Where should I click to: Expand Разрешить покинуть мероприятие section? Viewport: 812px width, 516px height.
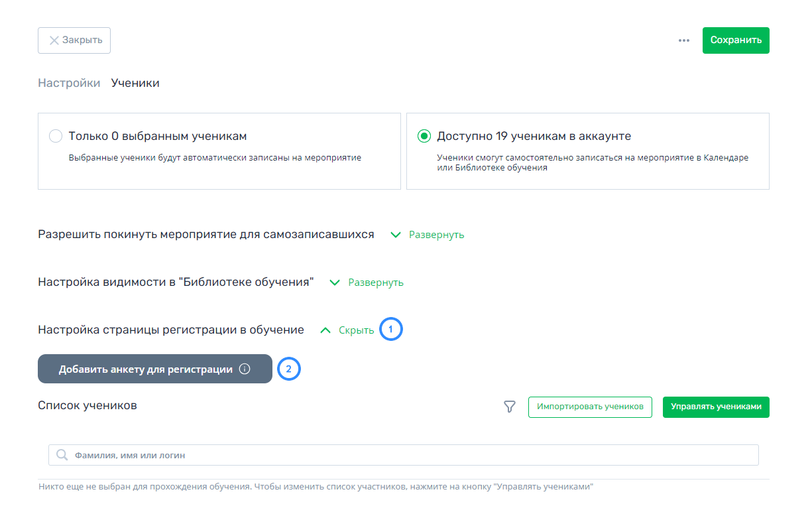pyautogui.click(x=428, y=235)
